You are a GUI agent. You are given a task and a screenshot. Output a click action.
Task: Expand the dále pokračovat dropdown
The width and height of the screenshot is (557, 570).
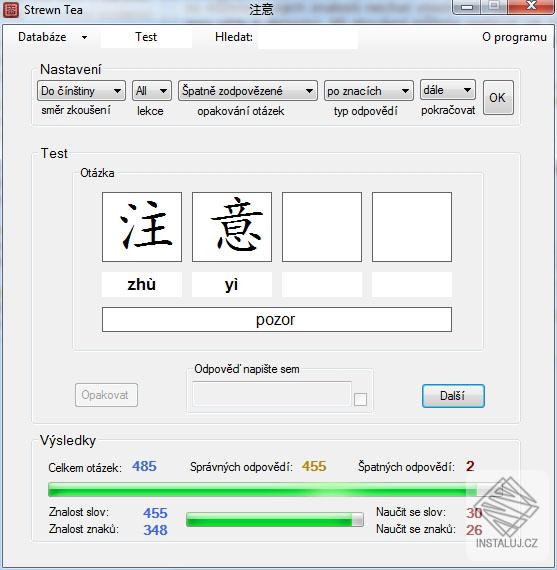(x=448, y=90)
